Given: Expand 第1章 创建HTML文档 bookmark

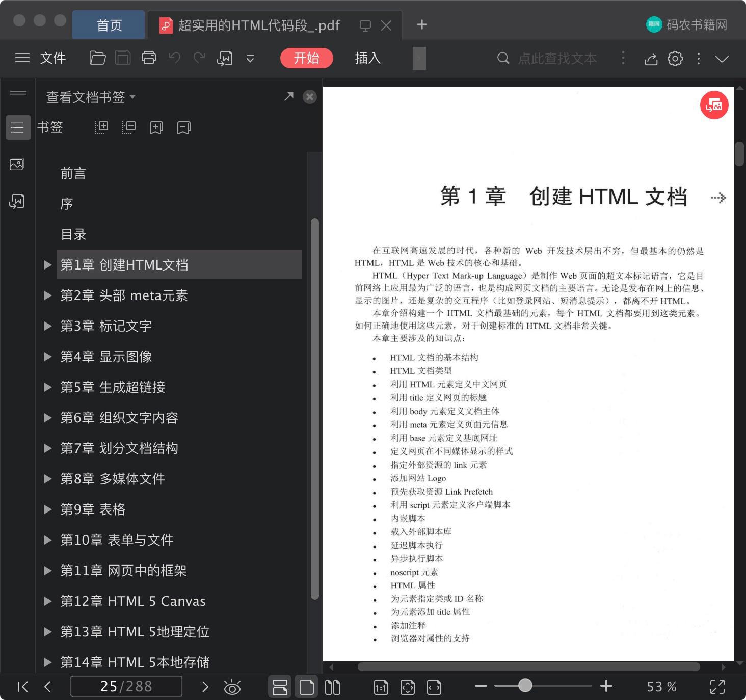Looking at the screenshot, I should pos(48,265).
